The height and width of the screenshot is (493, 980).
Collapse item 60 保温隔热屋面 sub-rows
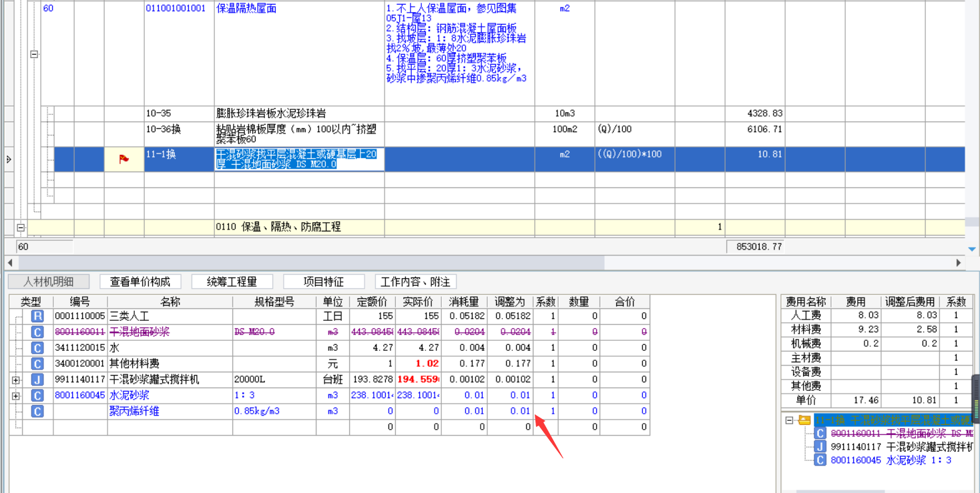[x=34, y=55]
